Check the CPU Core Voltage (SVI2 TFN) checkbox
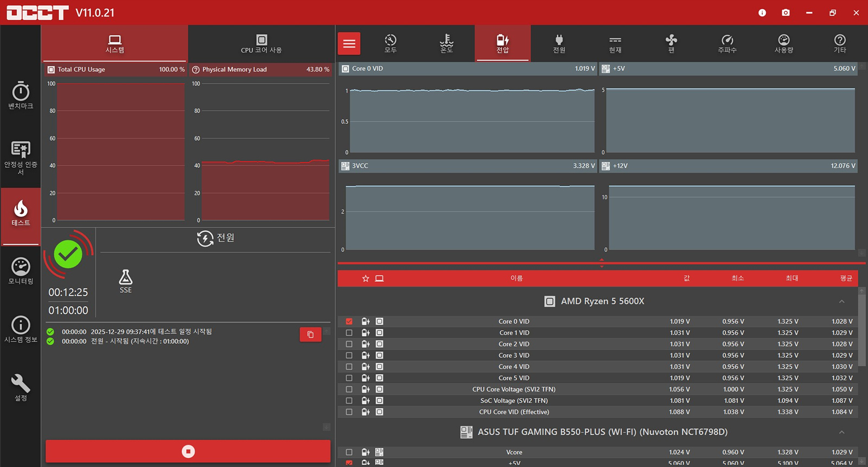The height and width of the screenshot is (467, 868). [349, 389]
